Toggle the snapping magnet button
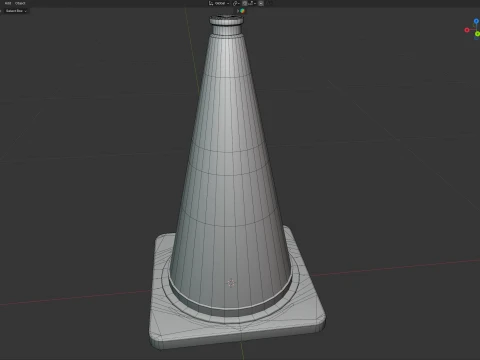This screenshot has height=360, width=480. 245,3
